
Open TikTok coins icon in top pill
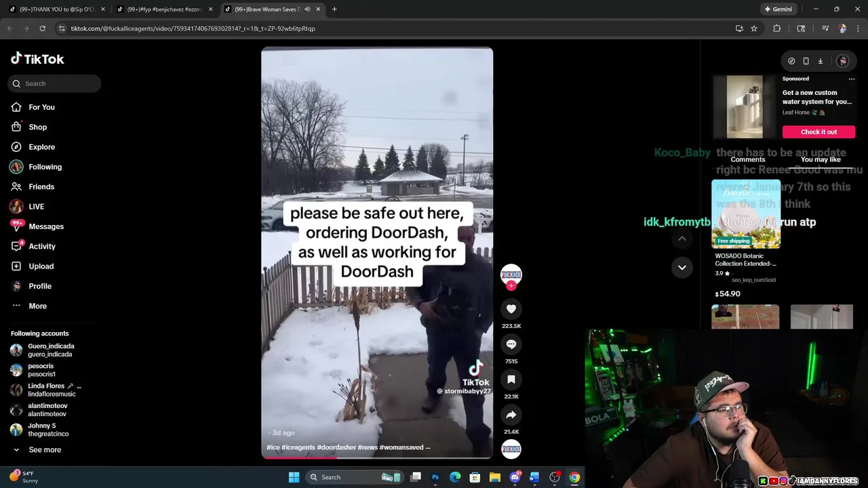click(791, 61)
